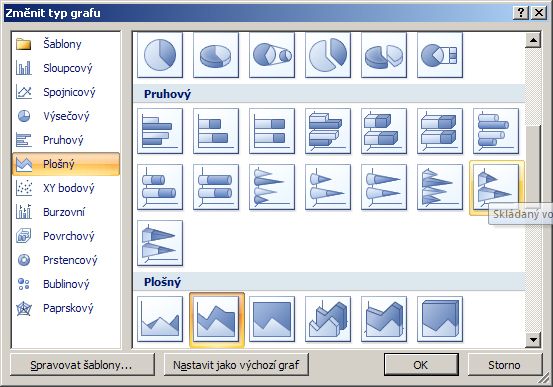Choose the clustered horizontal cylinder chart

point(496,131)
